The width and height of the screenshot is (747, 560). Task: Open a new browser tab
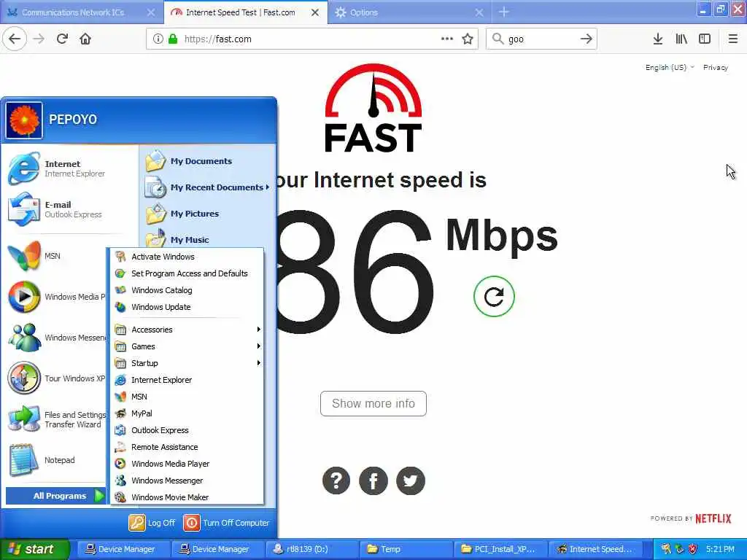coord(503,12)
